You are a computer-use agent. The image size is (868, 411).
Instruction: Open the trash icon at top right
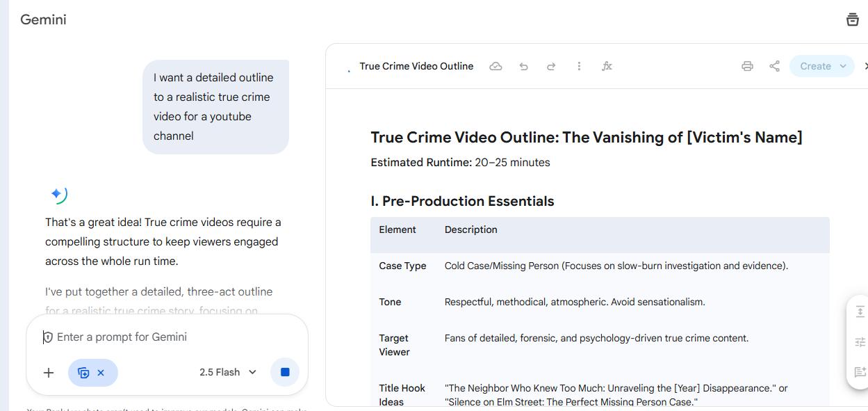point(853,19)
